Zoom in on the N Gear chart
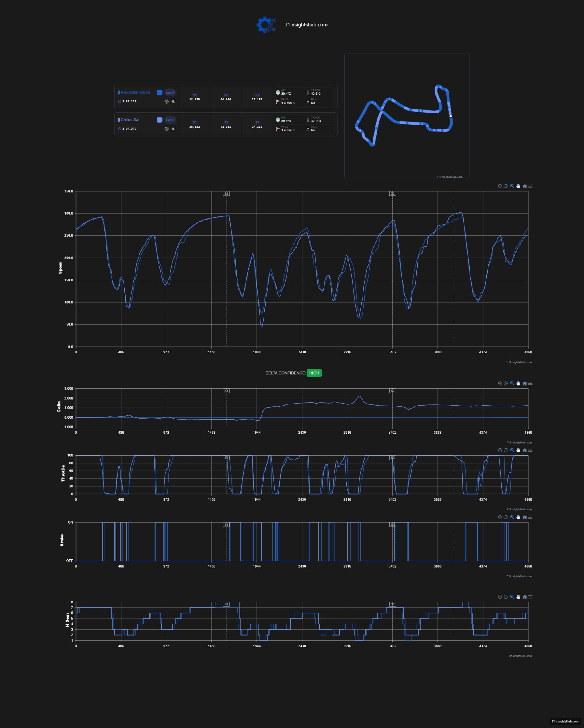Image resolution: width=584 pixels, height=728 pixels. [500, 597]
